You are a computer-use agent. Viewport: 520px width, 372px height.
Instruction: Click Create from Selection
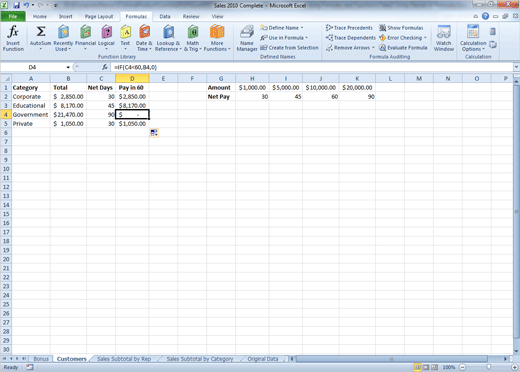pos(289,48)
